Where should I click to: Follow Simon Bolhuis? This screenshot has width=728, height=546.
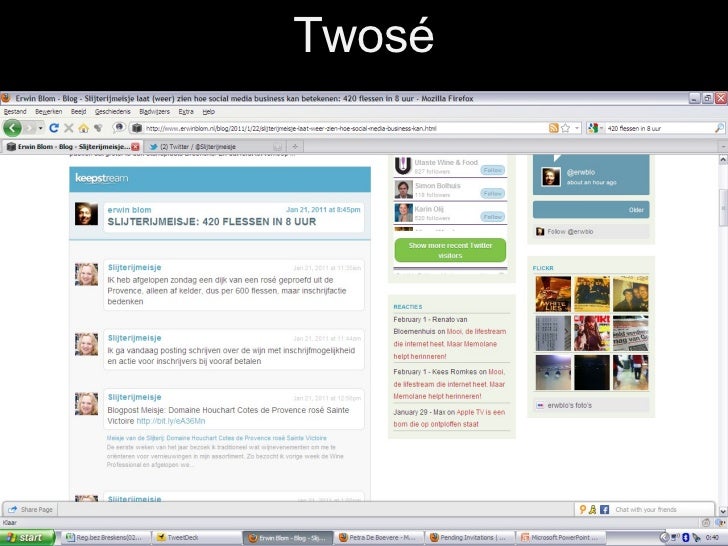click(x=493, y=194)
